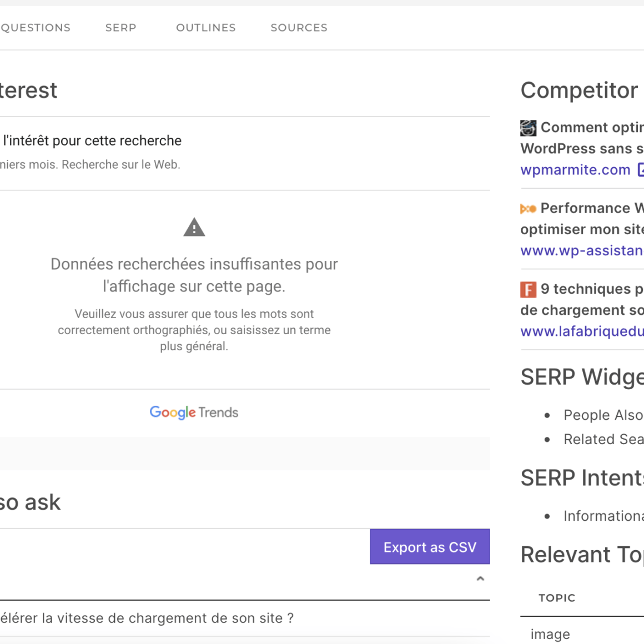Expand the "vitesse de chargement" question row

[147, 618]
